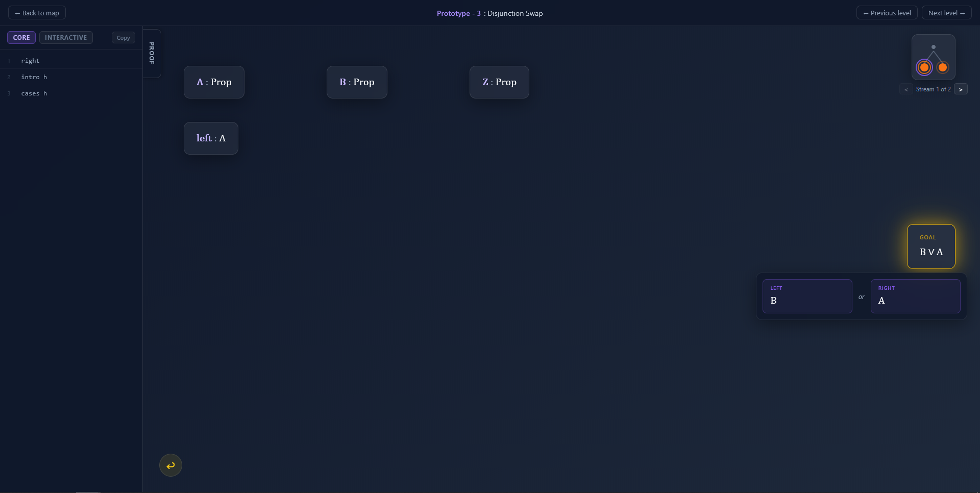Click the GOAL B V A card

point(931,246)
